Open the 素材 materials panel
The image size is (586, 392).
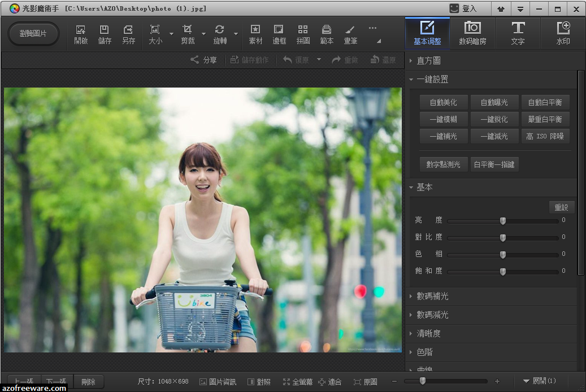[x=255, y=32]
